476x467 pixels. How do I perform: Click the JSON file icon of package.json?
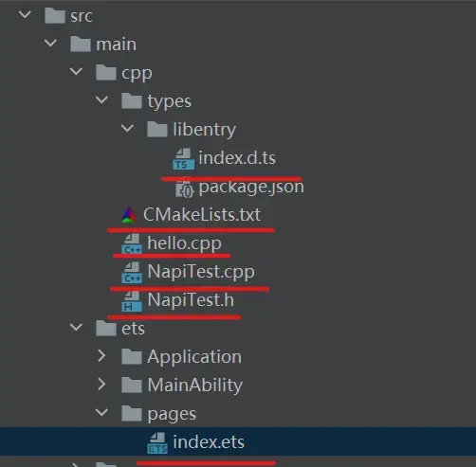(185, 189)
